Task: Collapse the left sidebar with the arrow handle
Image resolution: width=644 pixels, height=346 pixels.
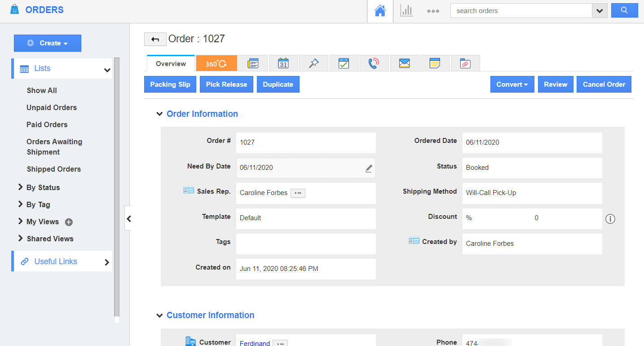Action: coord(128,219)
